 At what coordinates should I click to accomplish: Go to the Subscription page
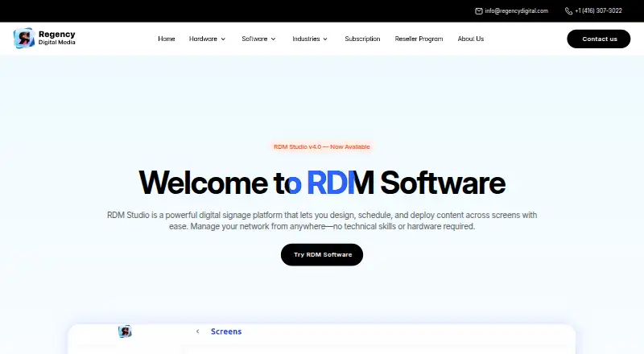click(x=362, y=39)
